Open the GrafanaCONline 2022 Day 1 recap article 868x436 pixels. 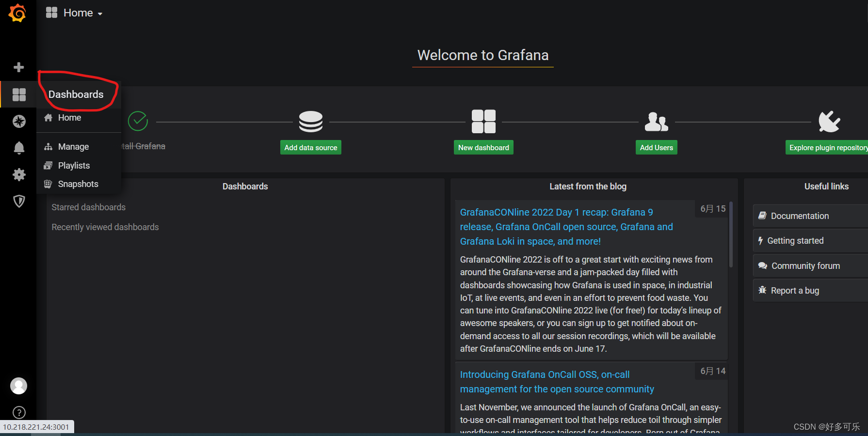566,227
